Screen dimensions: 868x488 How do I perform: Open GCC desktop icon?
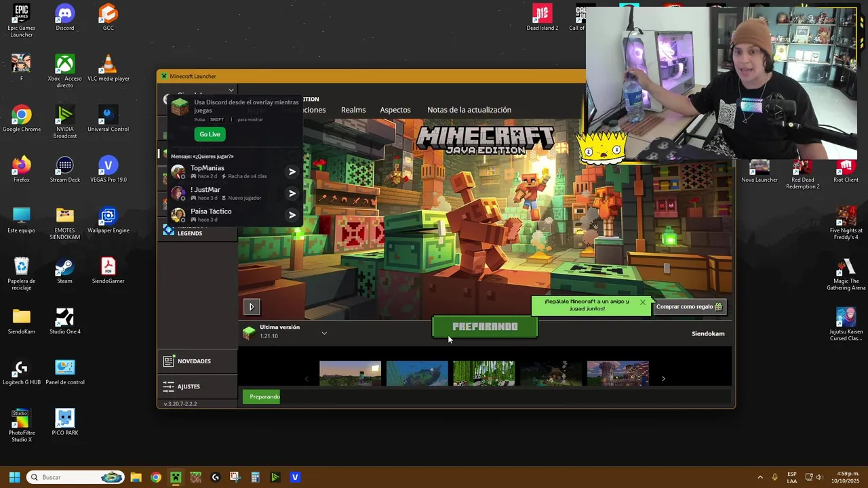(108, 18)
